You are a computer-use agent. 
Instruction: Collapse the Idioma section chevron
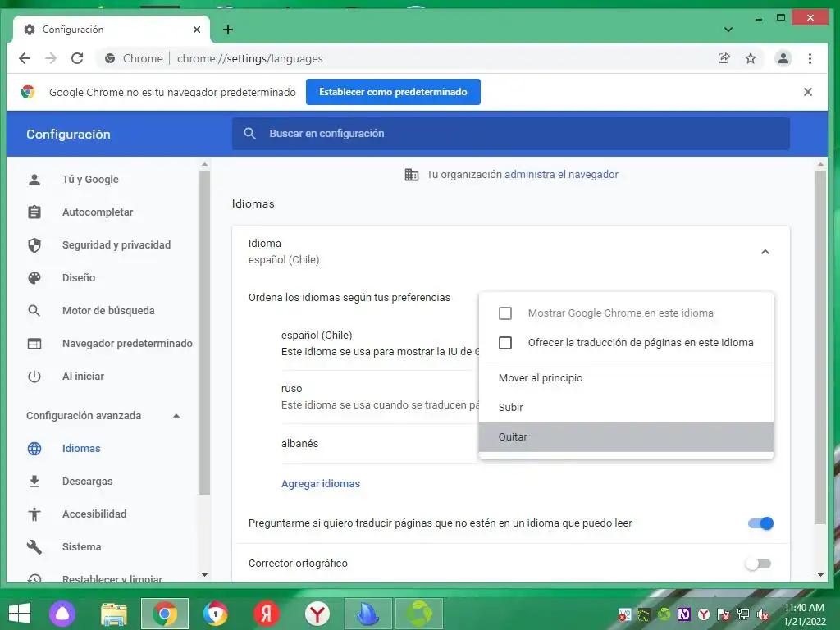pyautogui.click(x=765, y=252)
